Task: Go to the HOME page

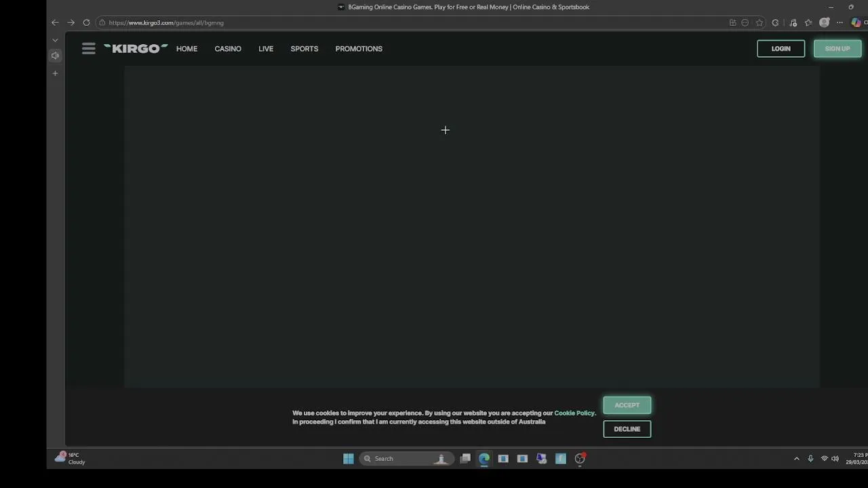Action: click(186, 49)
